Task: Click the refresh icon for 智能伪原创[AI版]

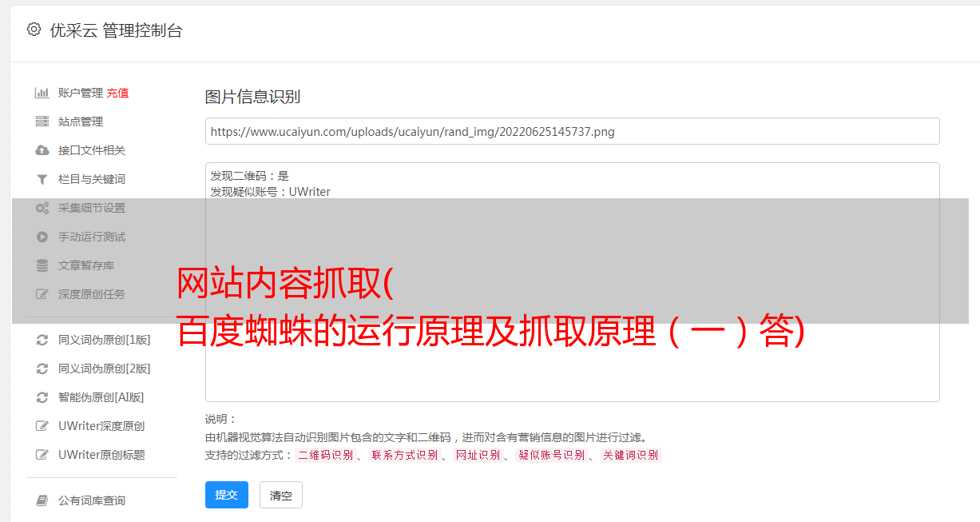Action: [x=42, y=397]
